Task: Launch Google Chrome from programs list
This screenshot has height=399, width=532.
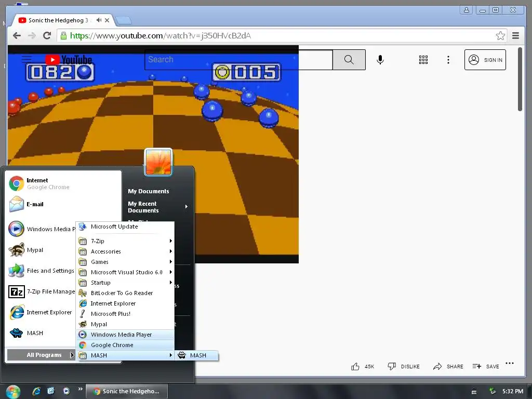Action: pos(125,345)
